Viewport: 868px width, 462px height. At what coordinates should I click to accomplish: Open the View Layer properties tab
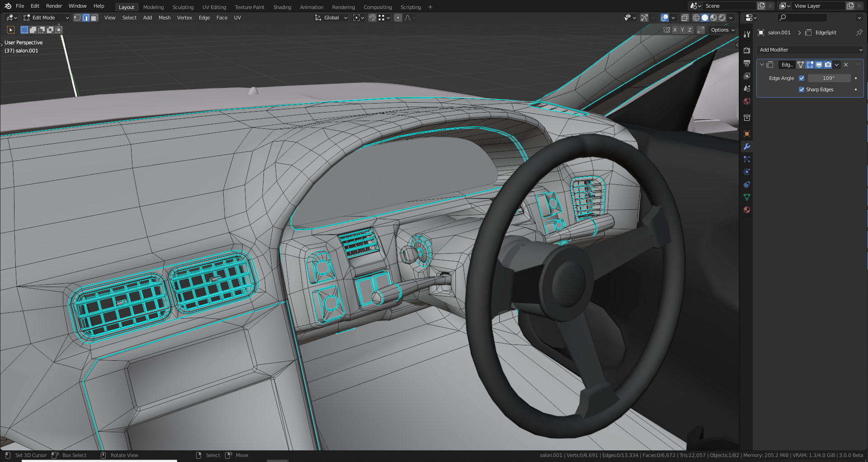pyautogui.click(x=747, y=75)
